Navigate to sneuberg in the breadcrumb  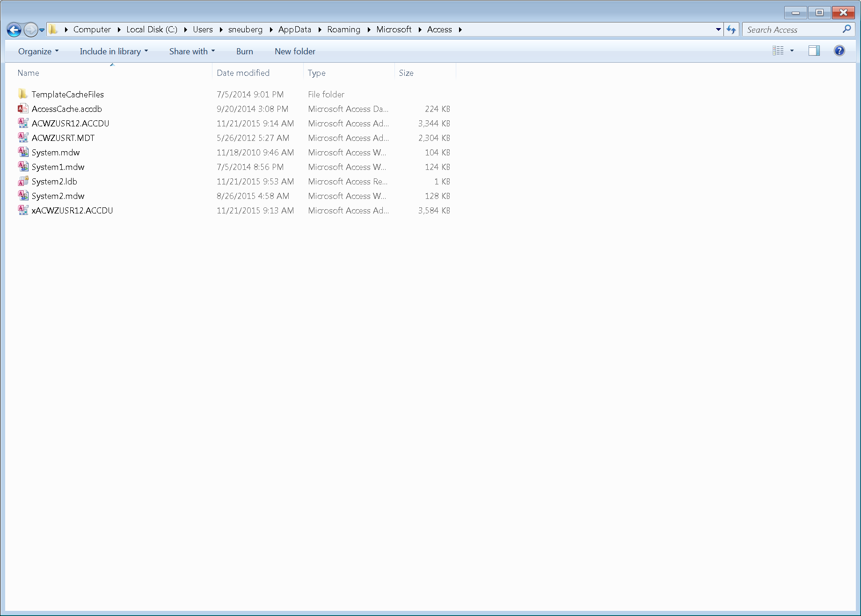pyautogui.click(x=246, y=29)
